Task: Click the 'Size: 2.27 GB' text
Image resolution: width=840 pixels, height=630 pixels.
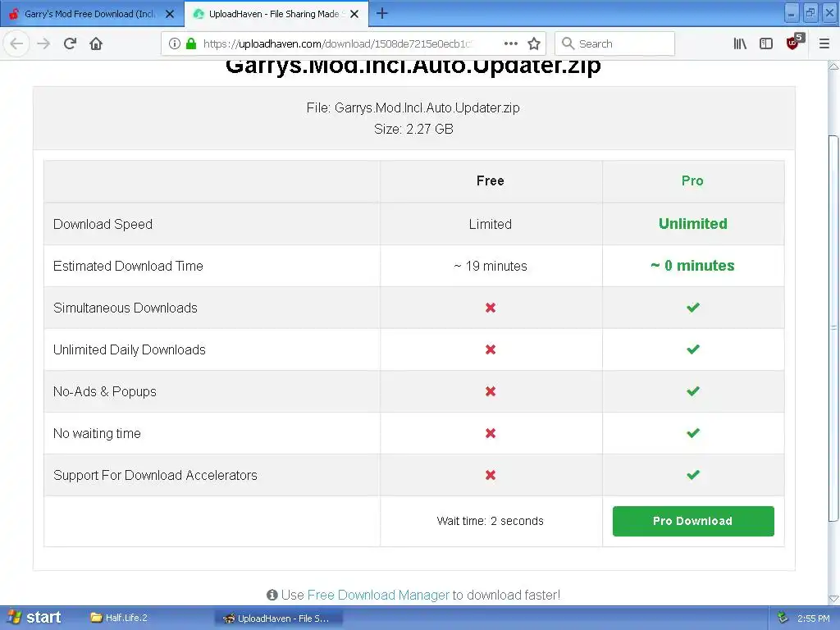Action: pyautogui.click(x=413, y=129)
